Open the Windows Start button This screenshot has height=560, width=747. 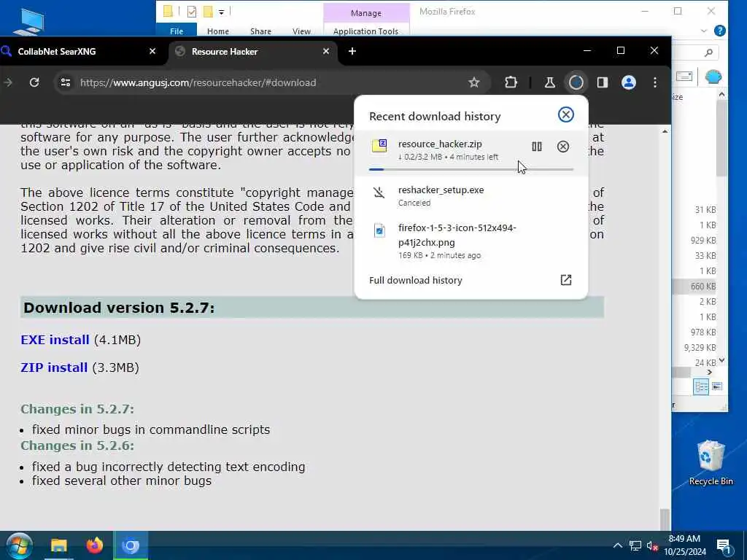19,545
